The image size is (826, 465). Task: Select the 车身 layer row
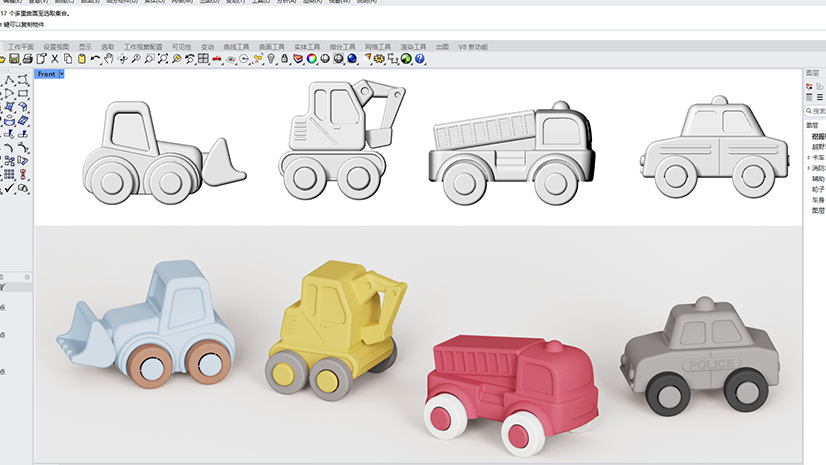pyautogui.click(x=817, y=200)
